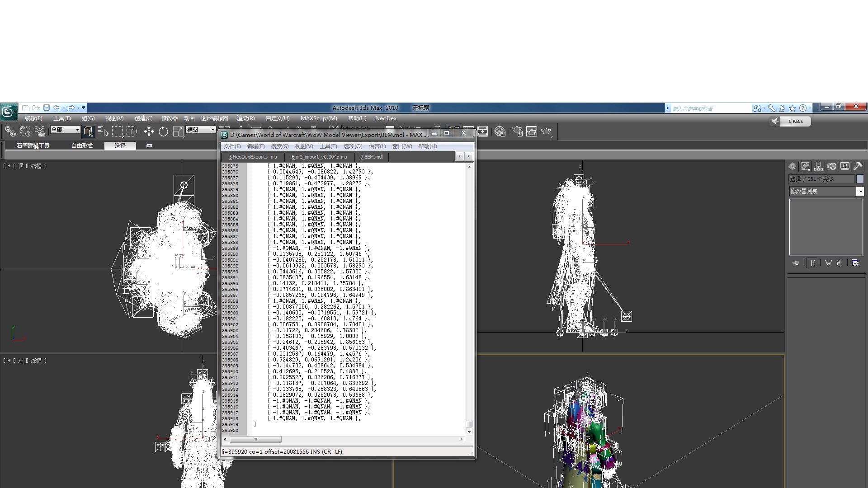Select the Bind to Space Warp tool
The height and width of the screenshot is (488, 868).
coord(40,131)
